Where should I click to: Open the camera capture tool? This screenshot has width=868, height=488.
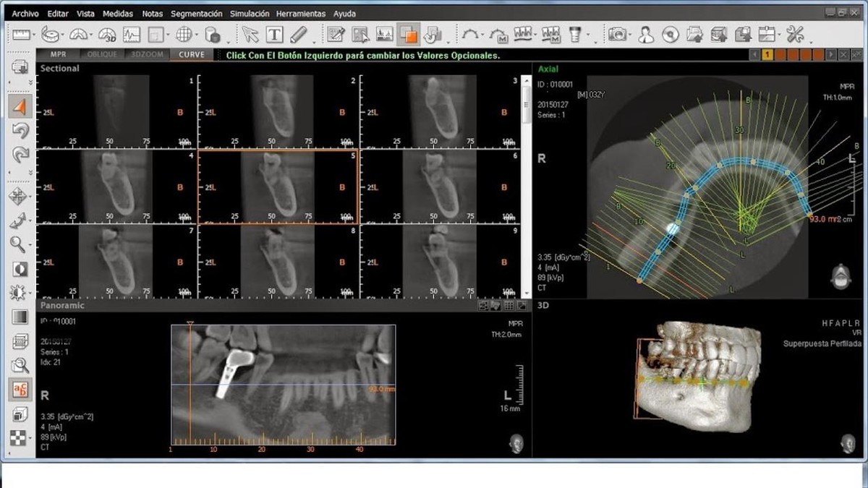[x=617, y=34]
